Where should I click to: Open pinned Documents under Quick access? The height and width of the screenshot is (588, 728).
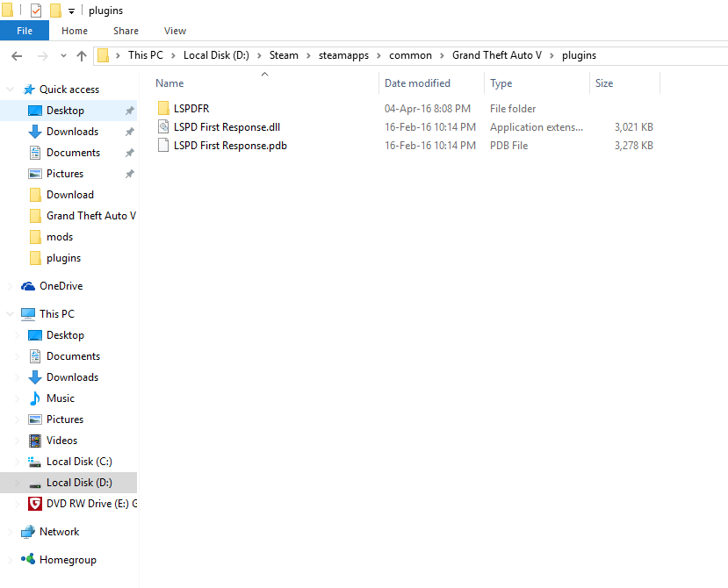pyautogui.click(x=74, y=152)
